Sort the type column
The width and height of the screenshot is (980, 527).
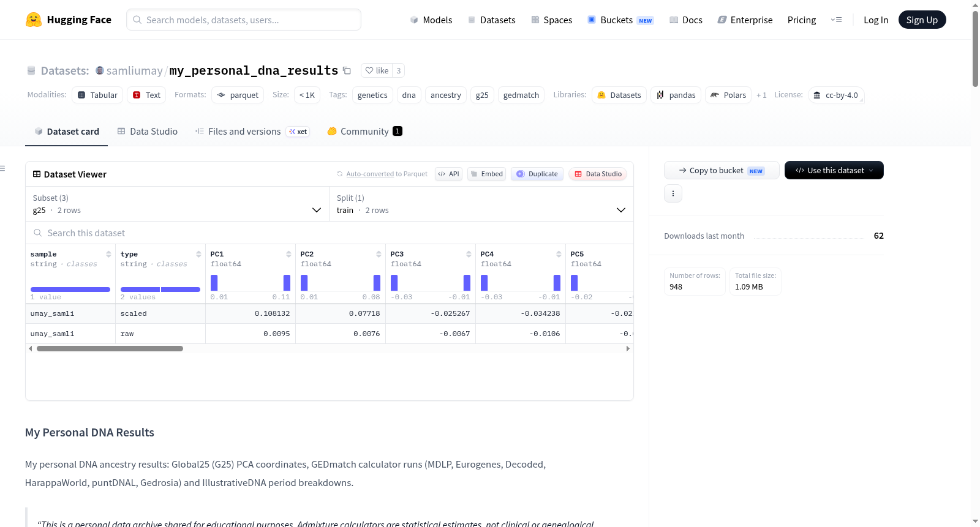point(198,254)
